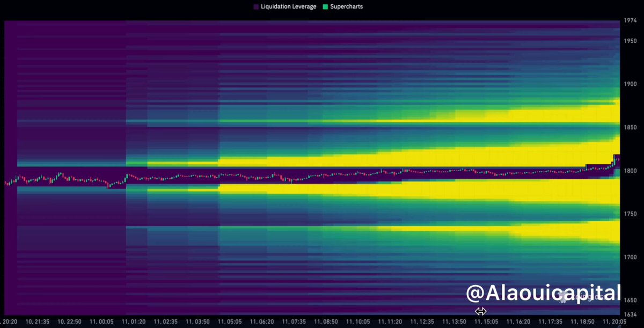The height and width of the screenshot is (328, 644).
Task: Click the 1974 price axis label
Action: (x=630, y=20)
